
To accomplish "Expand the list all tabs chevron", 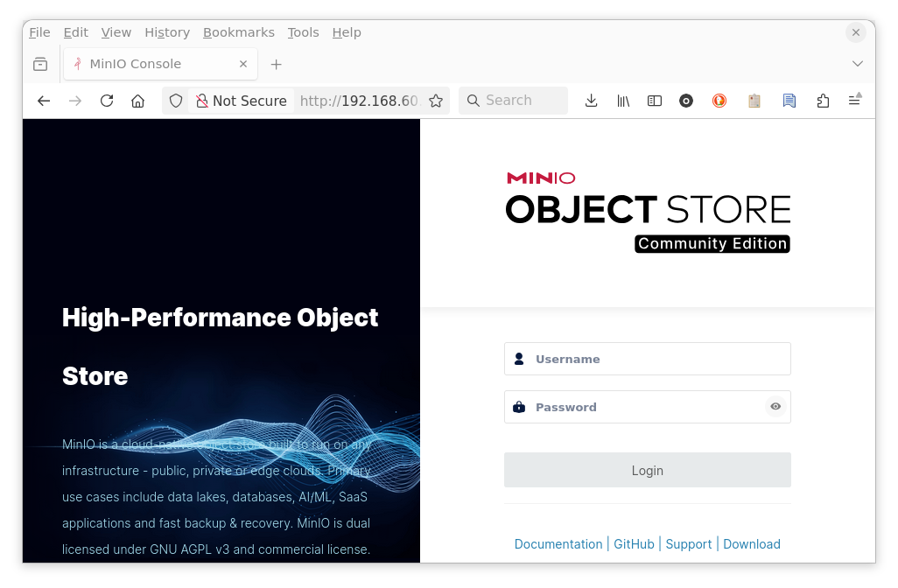I will click(x=858, y=64).
